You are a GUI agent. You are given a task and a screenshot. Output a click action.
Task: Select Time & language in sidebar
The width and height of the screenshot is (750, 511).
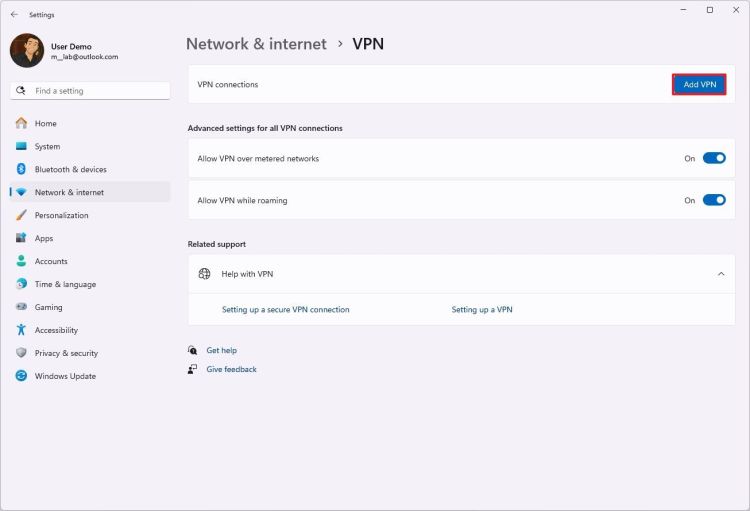65,285
